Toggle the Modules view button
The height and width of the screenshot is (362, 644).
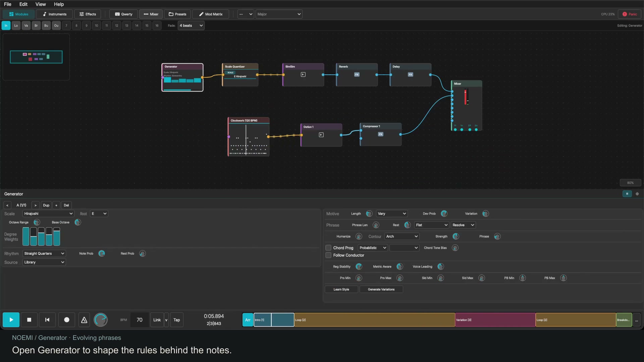point(19,14)
